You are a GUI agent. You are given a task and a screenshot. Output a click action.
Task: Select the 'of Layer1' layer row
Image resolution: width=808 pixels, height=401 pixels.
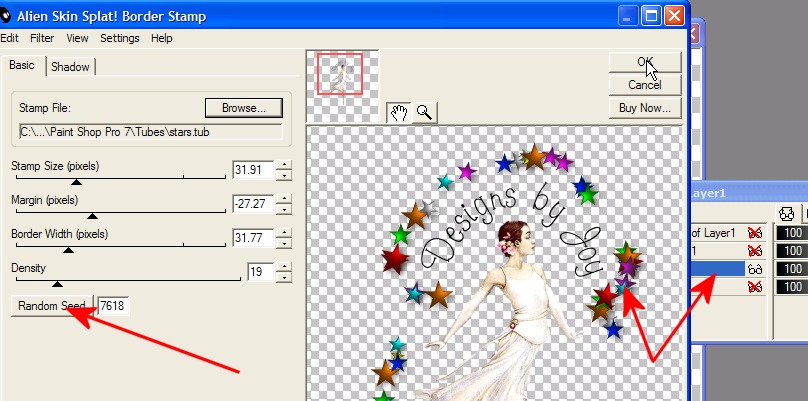pos(718,233)
